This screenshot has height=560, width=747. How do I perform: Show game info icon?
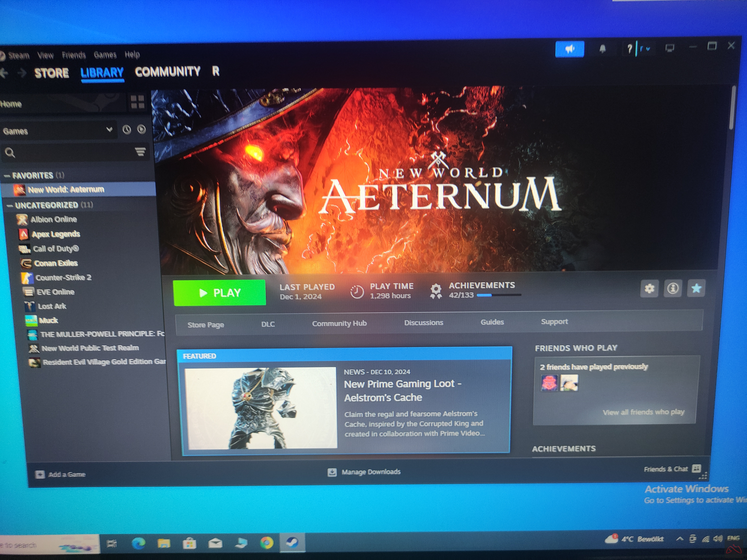point(672,288)
